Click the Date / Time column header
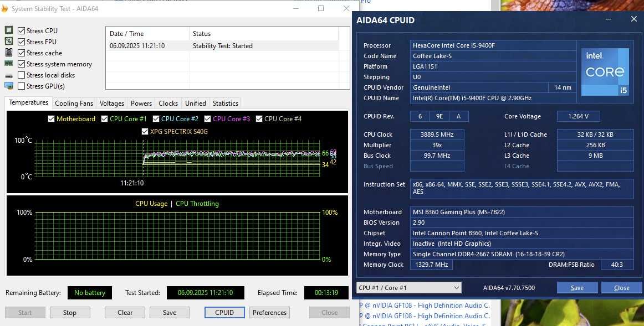This screenshot has width=644, height=326. point(147,34)
